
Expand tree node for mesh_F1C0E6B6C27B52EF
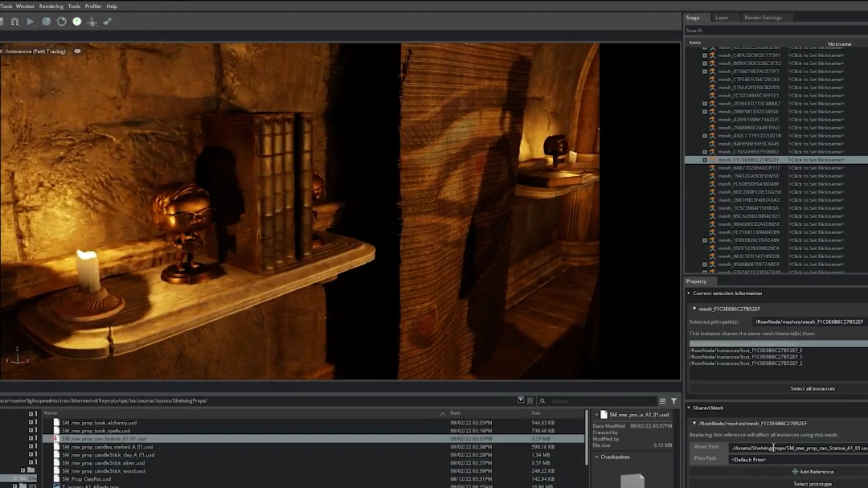tap(705, 160)
